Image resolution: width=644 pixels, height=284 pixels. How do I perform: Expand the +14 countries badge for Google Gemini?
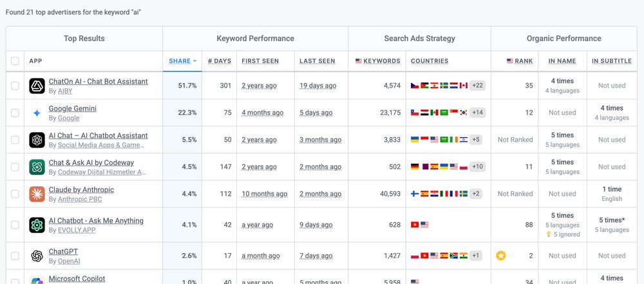click(x=478, y=113)
